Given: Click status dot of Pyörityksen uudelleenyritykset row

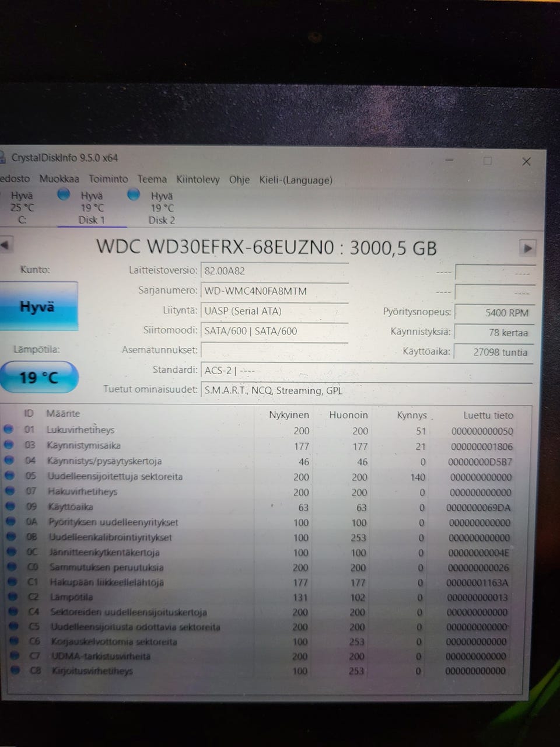Looking at the screenshot, I should [10, 521].
